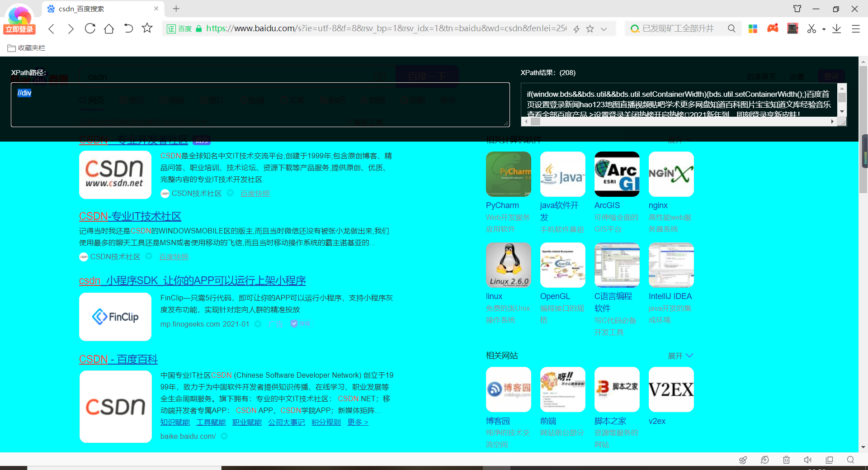This screenshot has width=868, height=470.
Task: Open the browser main menu
Action: coord(855,29)
